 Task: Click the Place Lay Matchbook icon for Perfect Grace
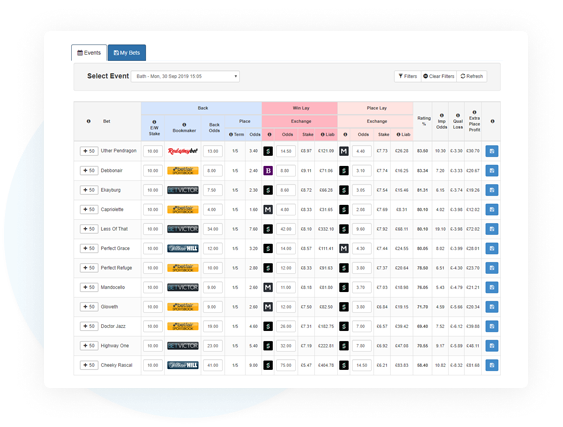(x=344, y=249)
